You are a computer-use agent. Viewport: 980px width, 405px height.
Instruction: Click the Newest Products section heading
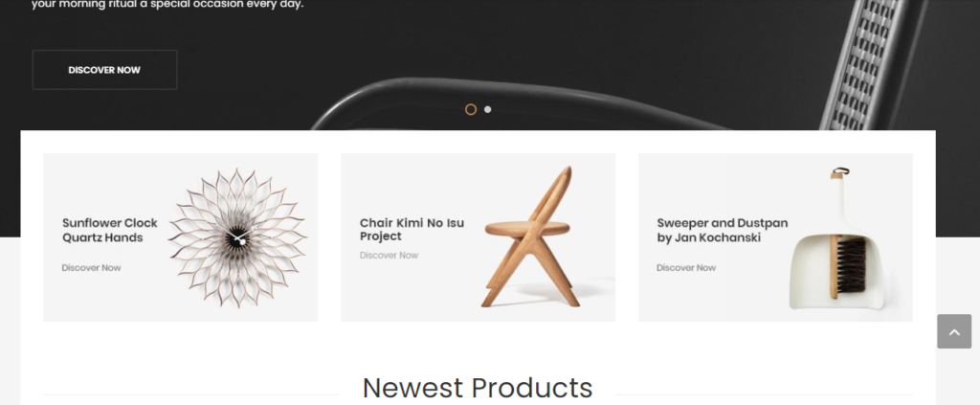pos(478,388)
